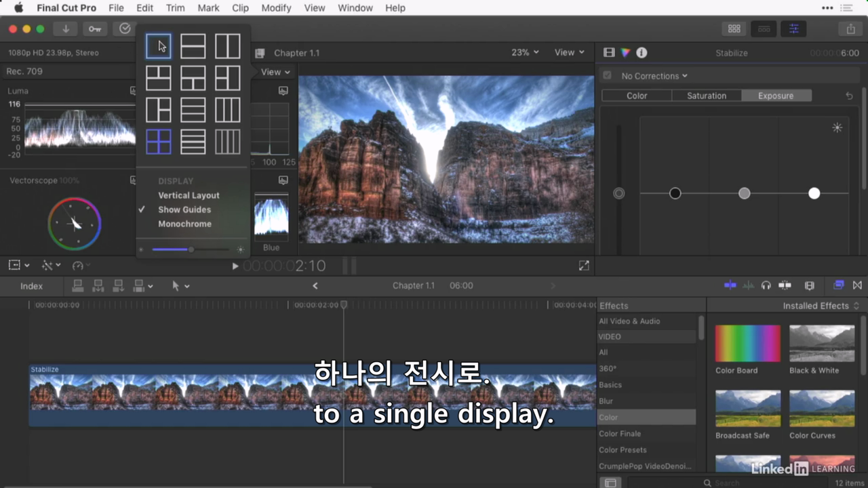
Task: Select All Video & Audio category
Action: pyautogui.click(x=629, y=321)
